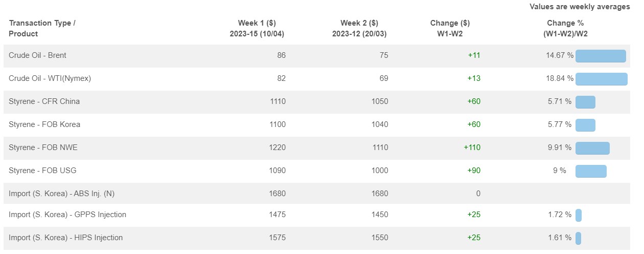
Task: Click the 14.67% blue bar for Brent
Action: (601, 56)
